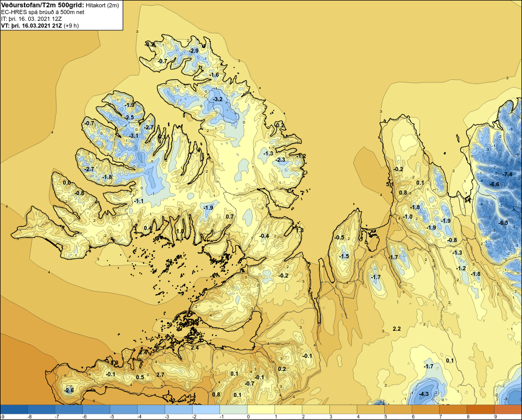
Task: Select the legend swatch between 2 and 3
Action: (x=316, y=409)
